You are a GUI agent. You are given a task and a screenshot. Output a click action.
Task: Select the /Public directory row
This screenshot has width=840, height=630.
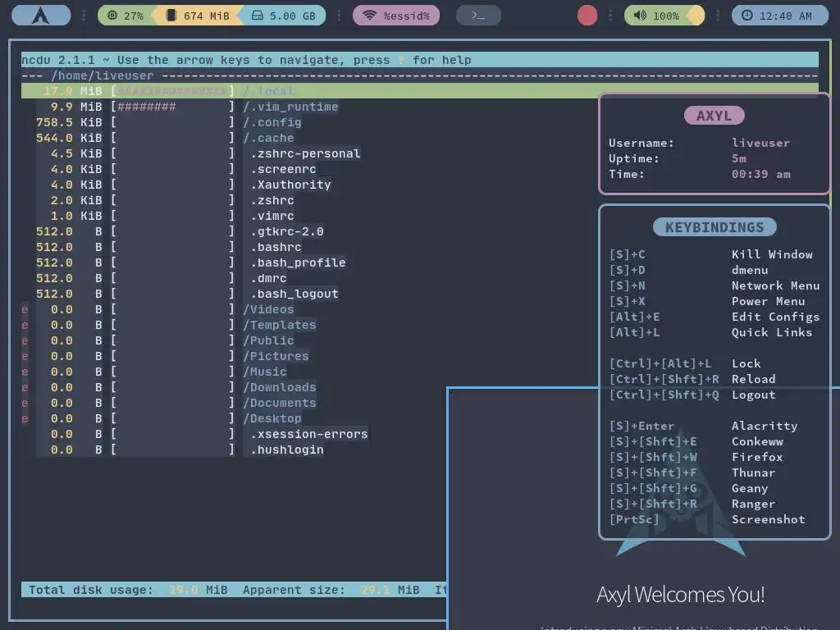click(x=158, y=340)
